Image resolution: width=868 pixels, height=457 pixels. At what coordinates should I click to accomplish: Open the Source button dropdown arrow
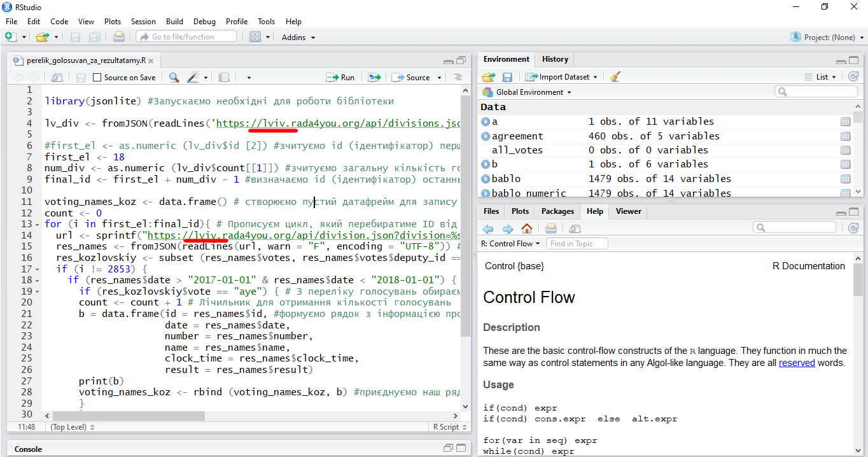point(439,78)
